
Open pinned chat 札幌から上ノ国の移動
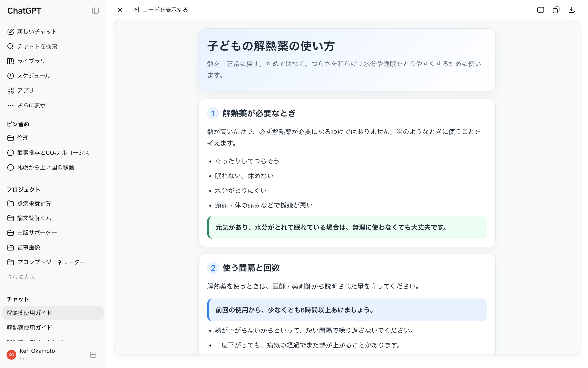coord(53,167)
